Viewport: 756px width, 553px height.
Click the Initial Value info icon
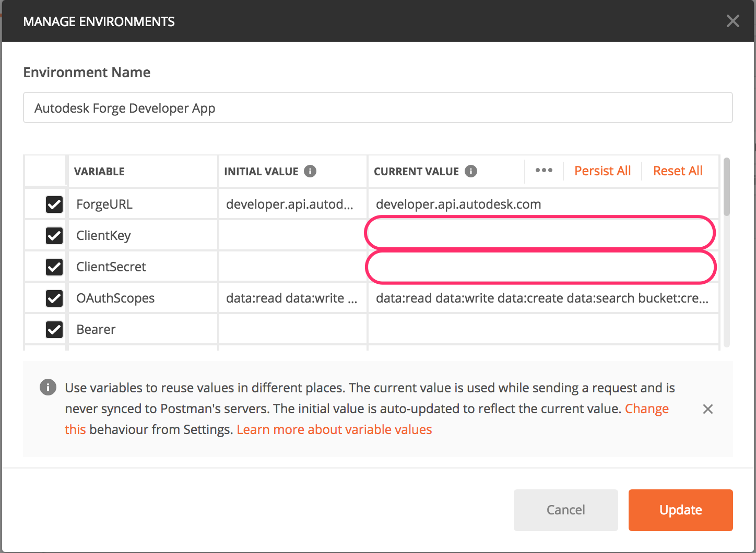[x=310, y=171]
